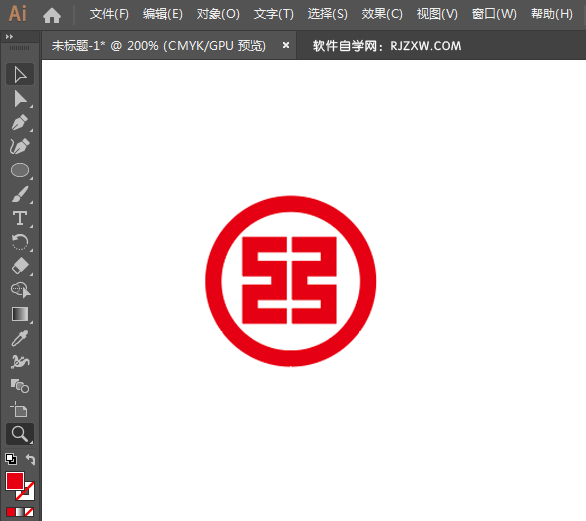Apply none mode button
The width and height of the screenshot is (586, 521).
tap(29, 512)
